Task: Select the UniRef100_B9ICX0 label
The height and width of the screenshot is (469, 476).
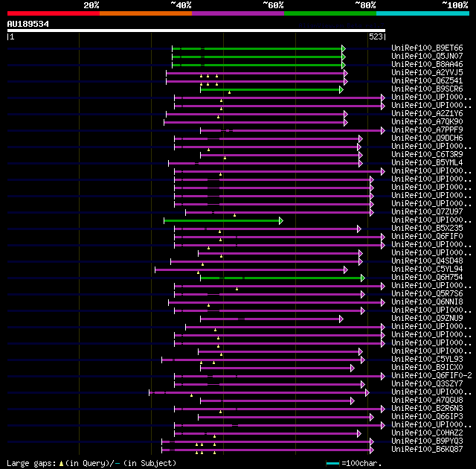Action: point(427,368)
